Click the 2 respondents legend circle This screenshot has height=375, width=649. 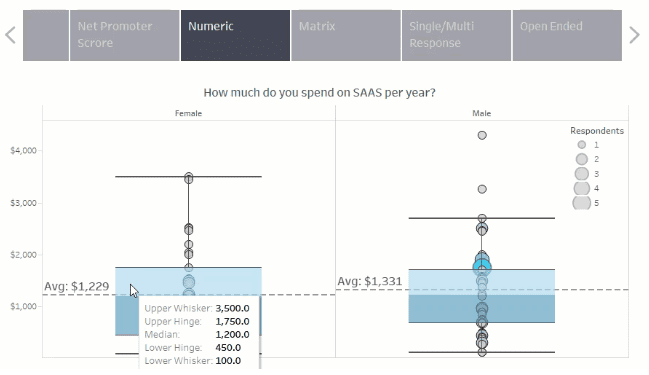click(582, 159)
